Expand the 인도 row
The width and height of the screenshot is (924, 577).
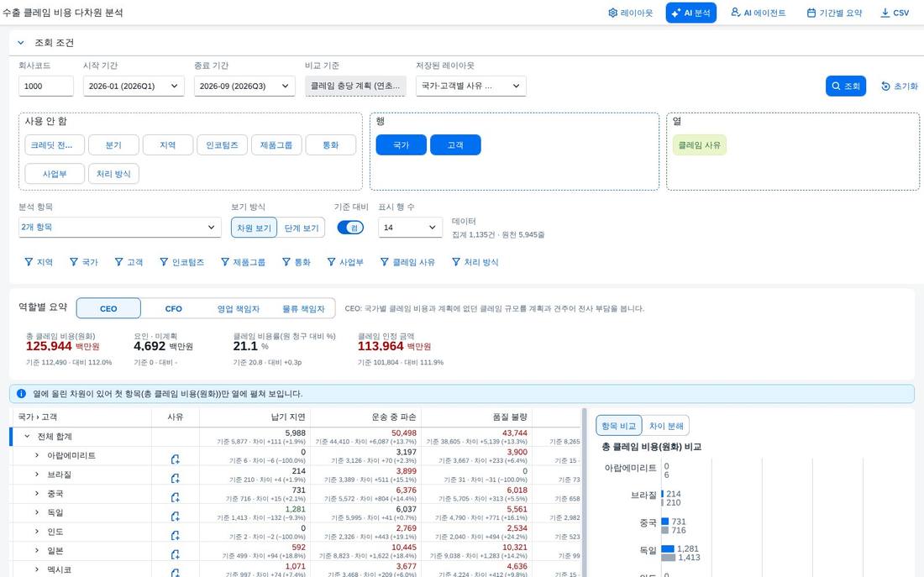click(x=36, y=532)
